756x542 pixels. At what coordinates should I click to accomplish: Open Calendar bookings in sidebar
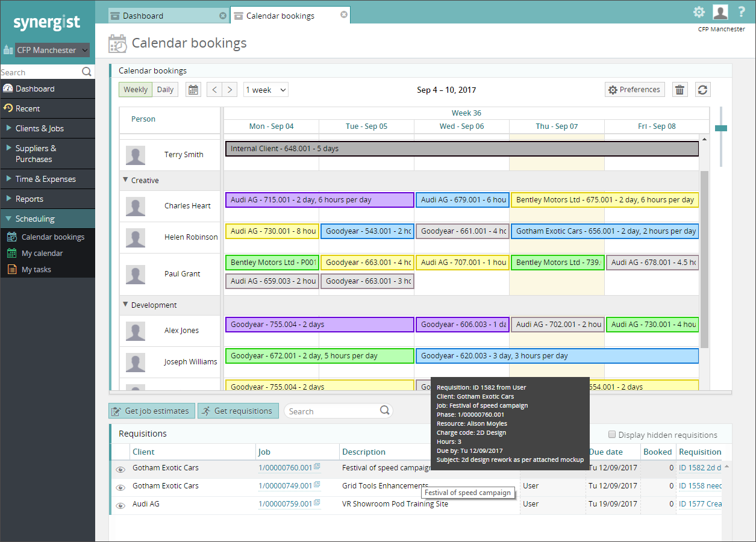tap(48, 237)
